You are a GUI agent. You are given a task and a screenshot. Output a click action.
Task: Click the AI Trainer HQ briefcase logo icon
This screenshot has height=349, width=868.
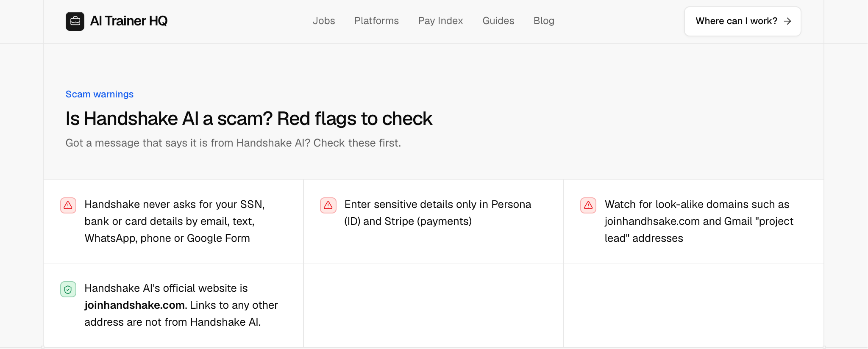point(75,21)
